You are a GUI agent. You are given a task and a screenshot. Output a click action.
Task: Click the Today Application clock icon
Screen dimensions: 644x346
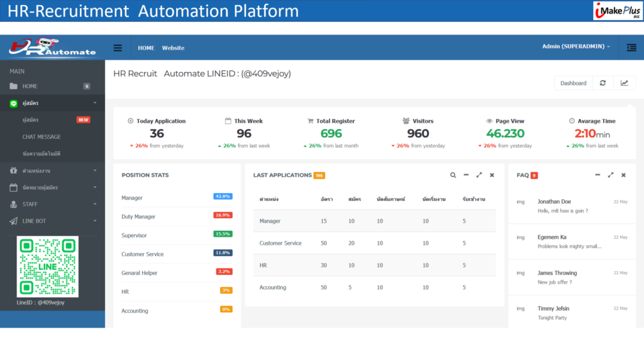(x=131, y=121)
